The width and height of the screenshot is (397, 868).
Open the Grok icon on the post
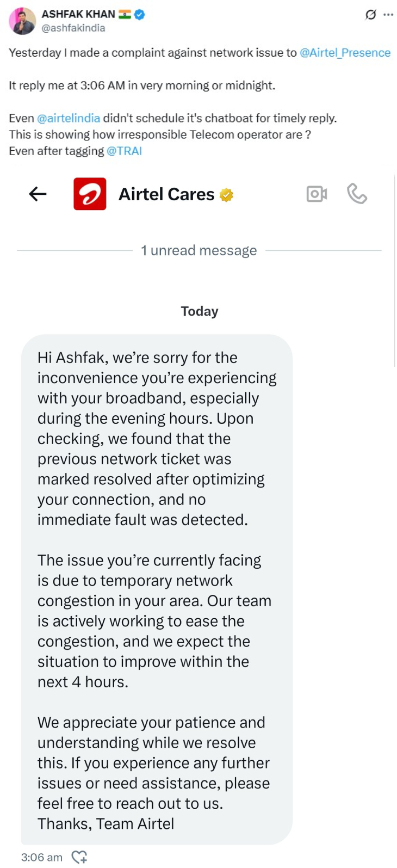coord(370,15)
